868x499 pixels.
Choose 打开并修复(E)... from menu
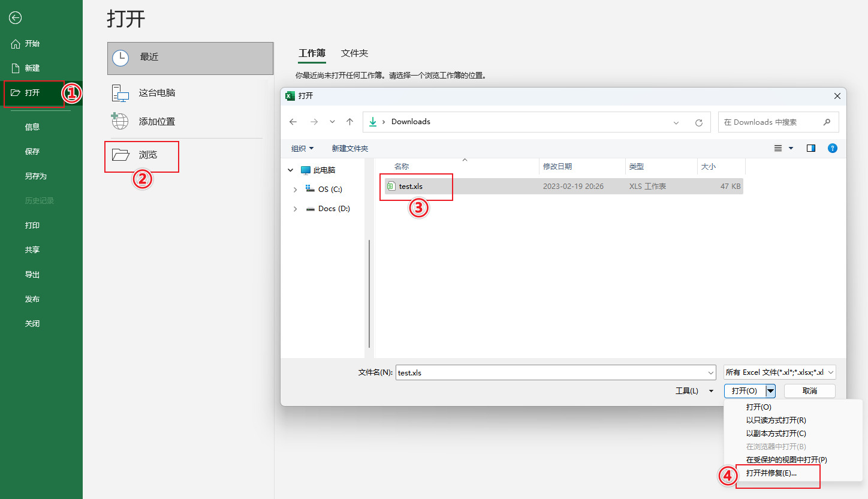771,473
